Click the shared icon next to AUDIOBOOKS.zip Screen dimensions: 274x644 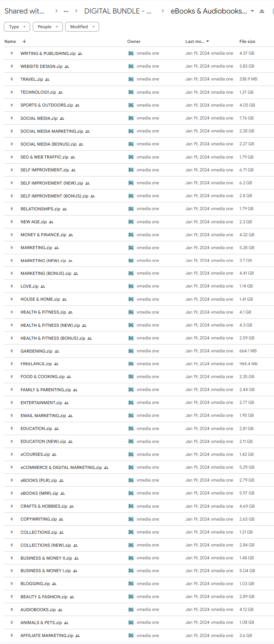pos(60,610)
